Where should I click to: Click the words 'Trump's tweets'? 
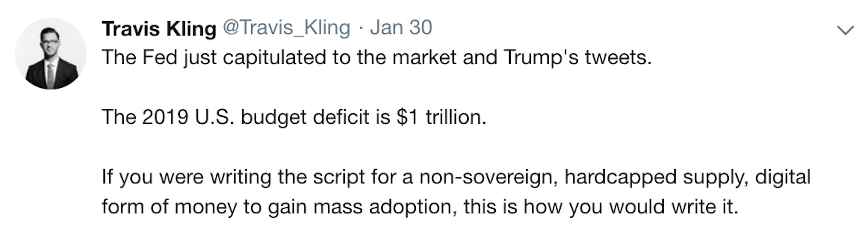click(578, 58)
